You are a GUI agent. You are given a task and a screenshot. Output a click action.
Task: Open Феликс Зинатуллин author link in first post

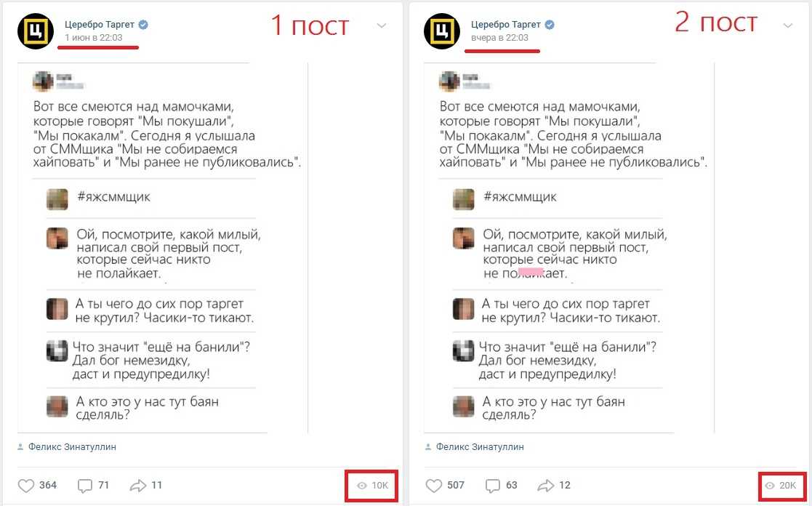(72, 446)
